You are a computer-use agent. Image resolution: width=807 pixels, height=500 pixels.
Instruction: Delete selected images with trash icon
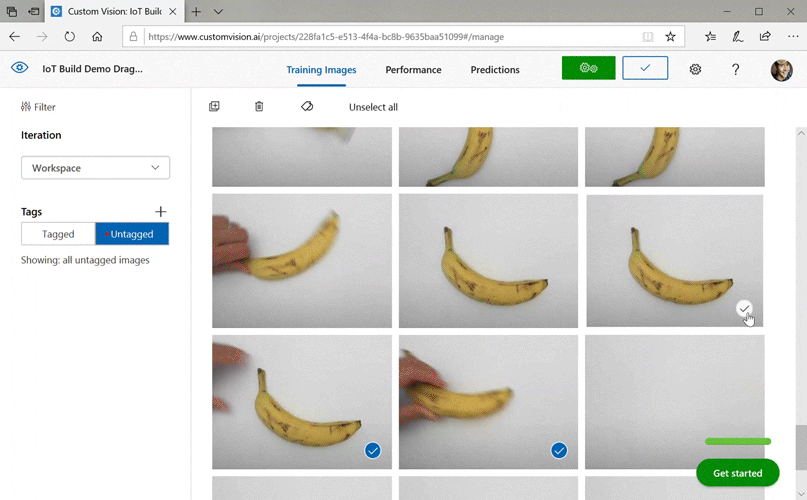pos(259,107)
